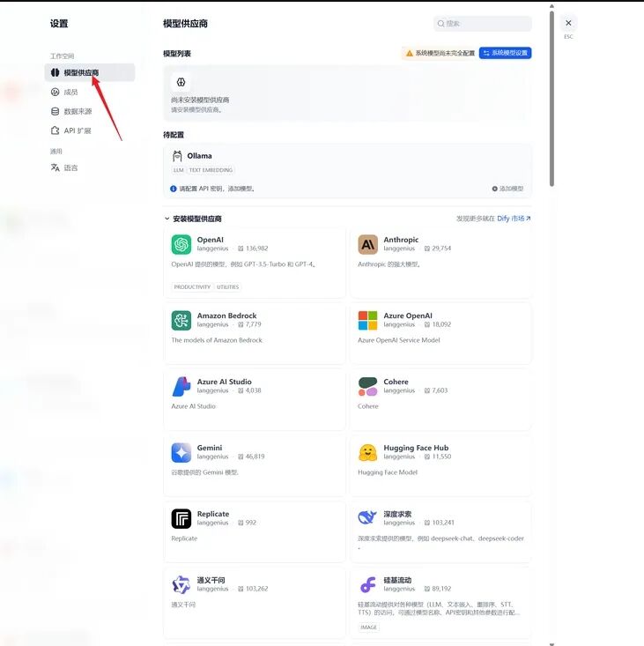Select the 深度求索 card title

tap(397, 514)
